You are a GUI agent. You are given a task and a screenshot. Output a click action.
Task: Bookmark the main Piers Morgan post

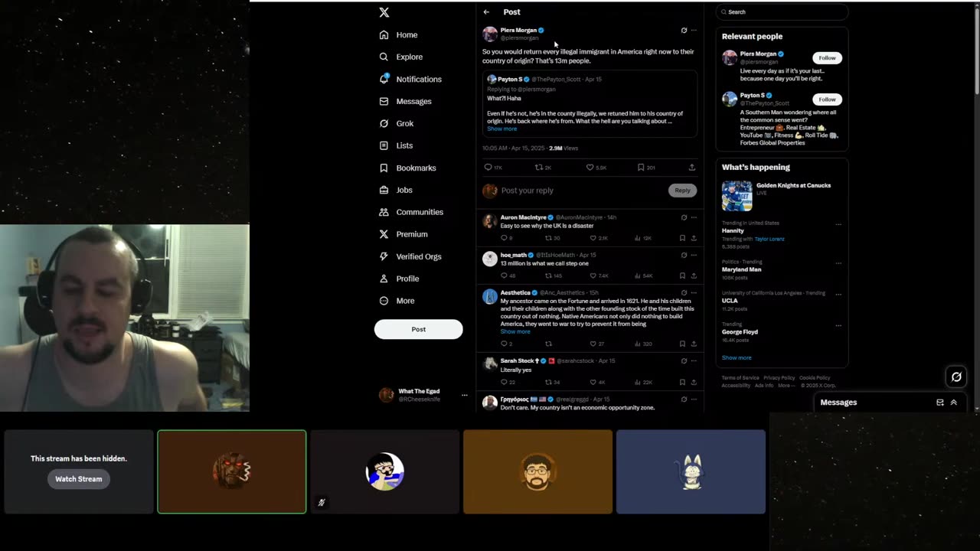(641, 167)
